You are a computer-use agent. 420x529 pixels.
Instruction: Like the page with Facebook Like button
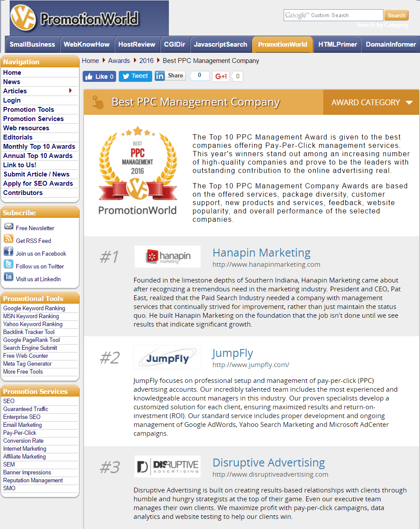[x=99, y=77]
